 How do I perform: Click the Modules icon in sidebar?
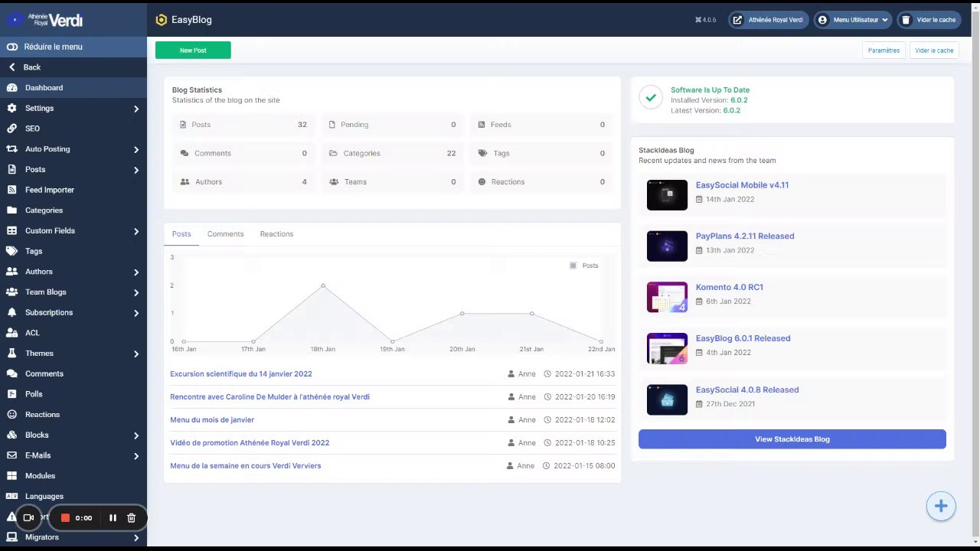tap(11, 476)
